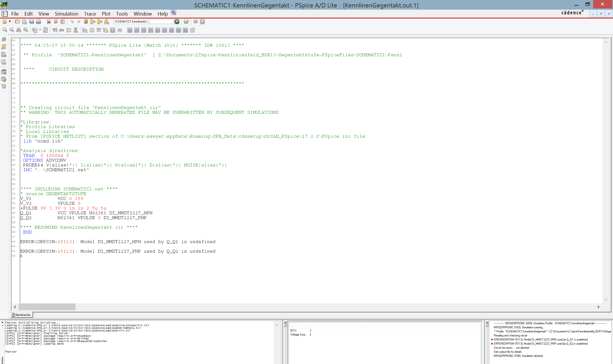Click the checkmark icon after Run button
Image resolution: width=613 pixels, height=364 pixels.
186,22
